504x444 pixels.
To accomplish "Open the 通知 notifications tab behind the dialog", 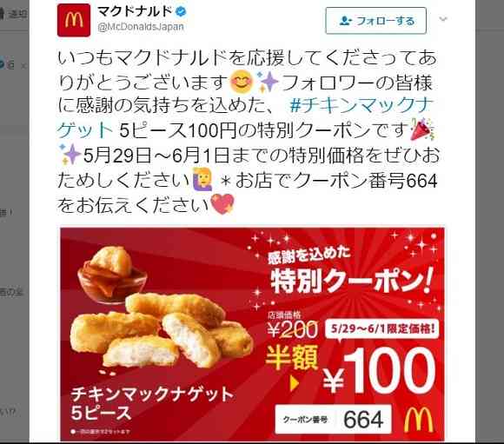I will tap(15, 14).
